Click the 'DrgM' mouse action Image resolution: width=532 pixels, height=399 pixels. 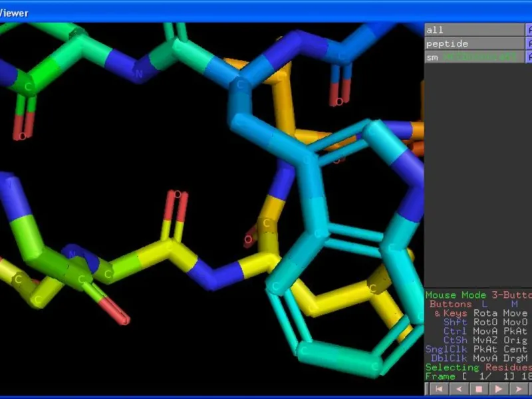coord(515,358)
